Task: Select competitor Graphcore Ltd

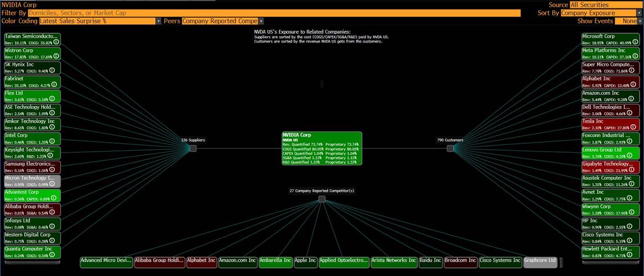Action: [541, 262]
